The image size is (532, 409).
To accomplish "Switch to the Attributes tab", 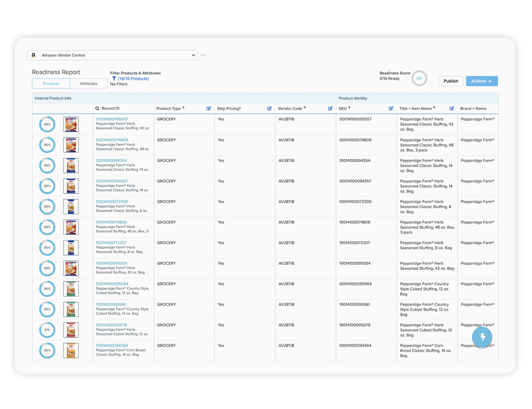I will coord(88,83).
